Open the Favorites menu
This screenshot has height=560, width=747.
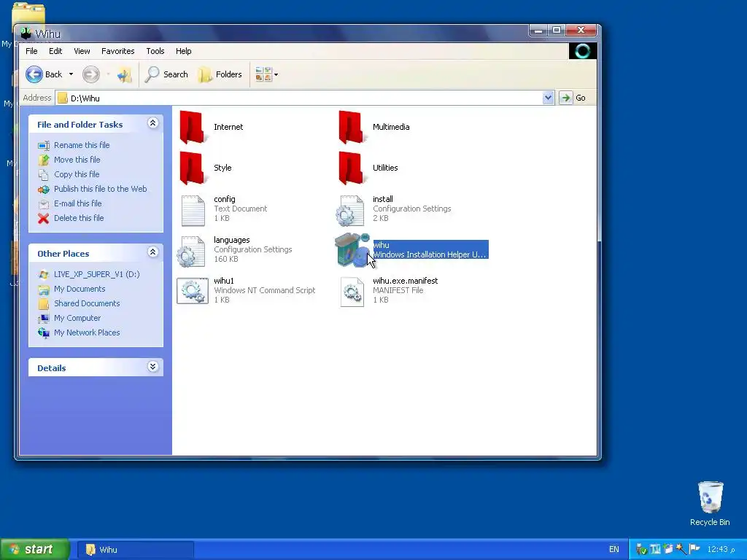(x=117, y=51)
